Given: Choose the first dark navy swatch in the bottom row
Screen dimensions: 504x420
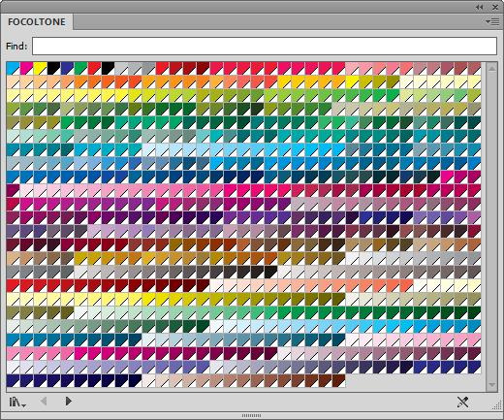Looking at the screenshot, I should (x=13, y=381).
